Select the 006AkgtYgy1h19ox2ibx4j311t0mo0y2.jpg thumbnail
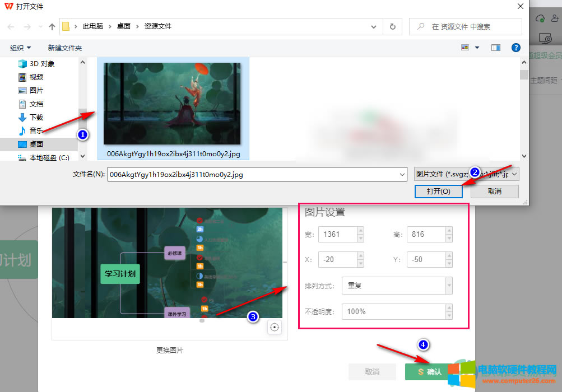562x392 pixels. 173,104
